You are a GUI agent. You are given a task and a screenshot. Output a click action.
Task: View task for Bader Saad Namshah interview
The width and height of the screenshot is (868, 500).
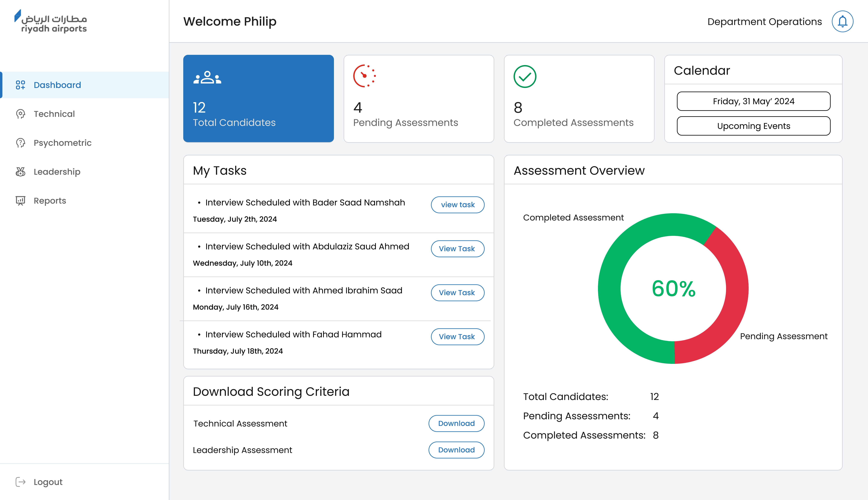pos(458,205)
